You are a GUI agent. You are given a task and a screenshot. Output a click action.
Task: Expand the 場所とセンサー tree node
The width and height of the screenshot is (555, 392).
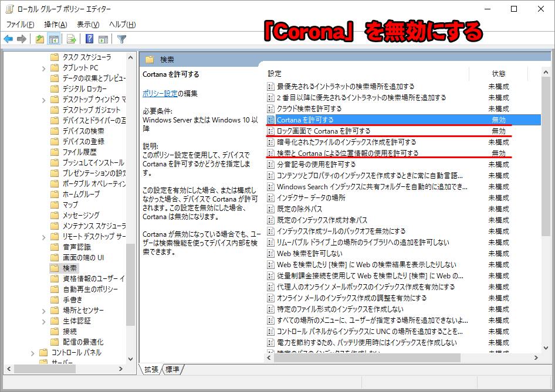tap(44, 311)
